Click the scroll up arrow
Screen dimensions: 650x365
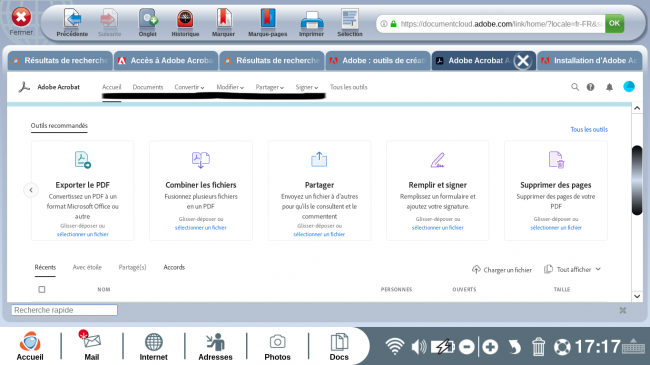(637, 108)
